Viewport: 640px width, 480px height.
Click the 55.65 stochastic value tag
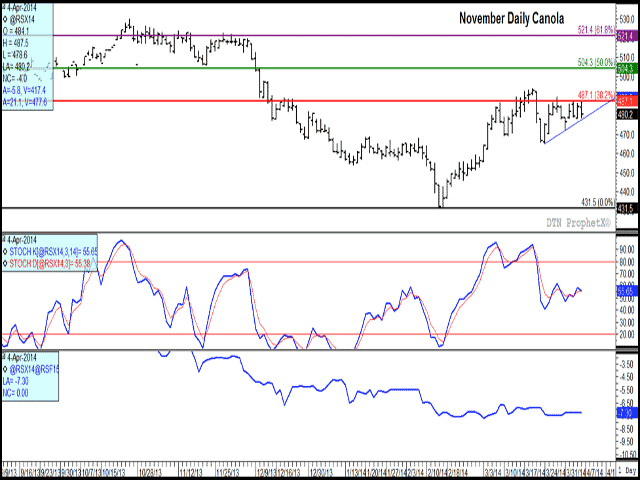coord(626,290)
